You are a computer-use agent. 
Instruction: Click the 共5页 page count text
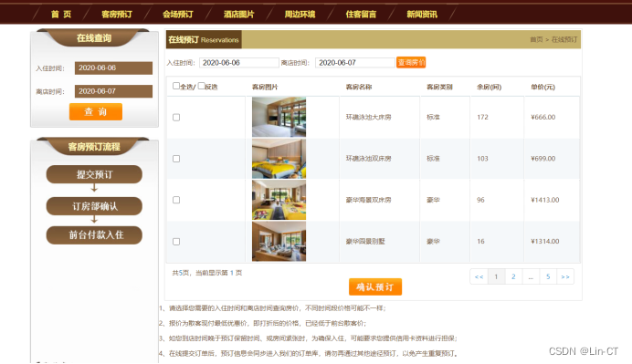[x=180, y=273]
